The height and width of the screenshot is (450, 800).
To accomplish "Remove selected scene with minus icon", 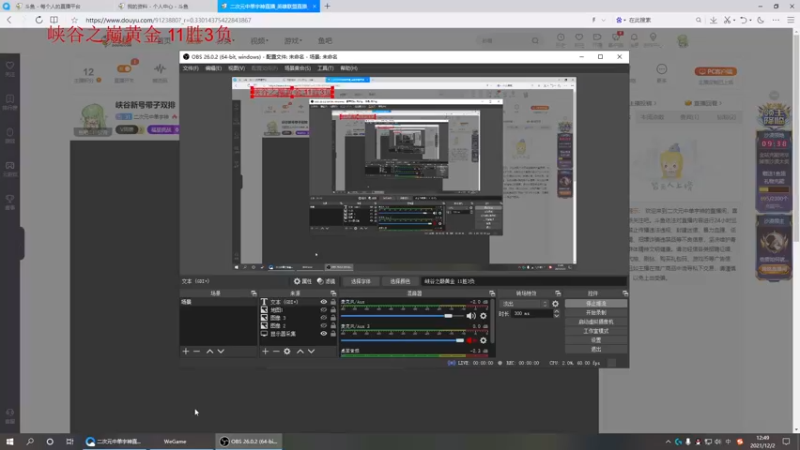I will (x=197, y=351).
